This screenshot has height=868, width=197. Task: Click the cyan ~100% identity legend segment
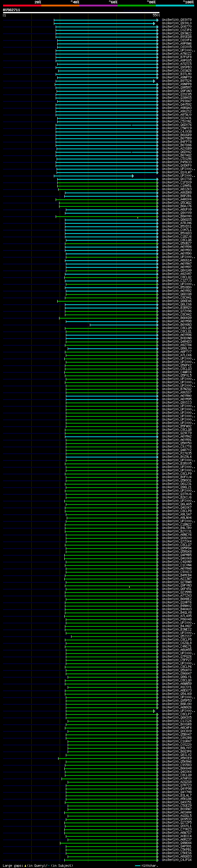coord(175,6)
